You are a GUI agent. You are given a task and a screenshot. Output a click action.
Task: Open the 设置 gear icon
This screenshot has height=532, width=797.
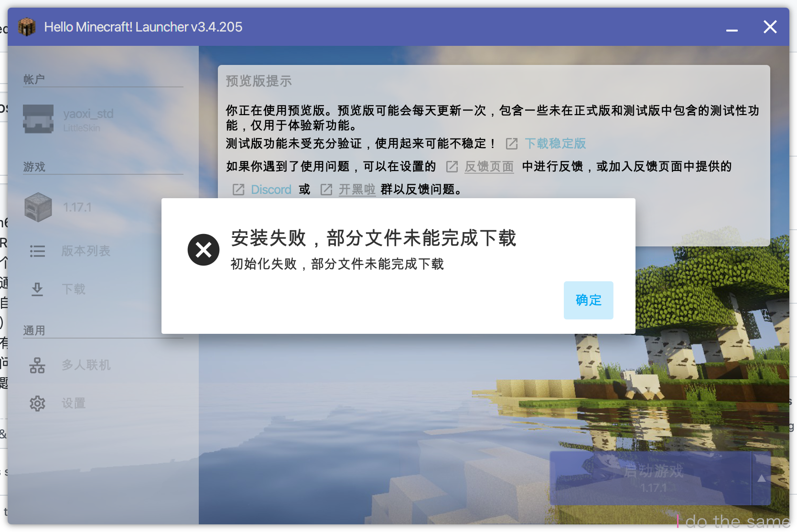[37, 403]
